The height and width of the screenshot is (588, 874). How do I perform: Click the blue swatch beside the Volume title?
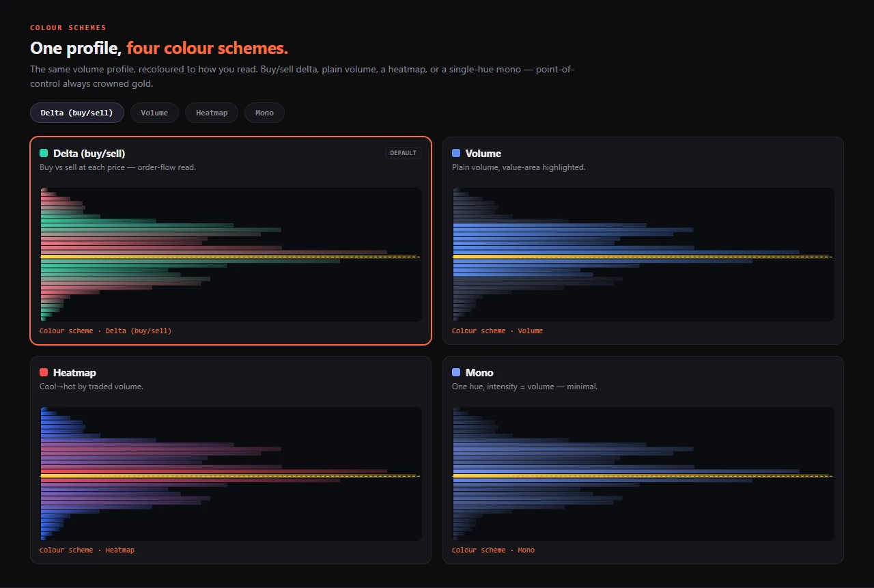click(456, 154)
